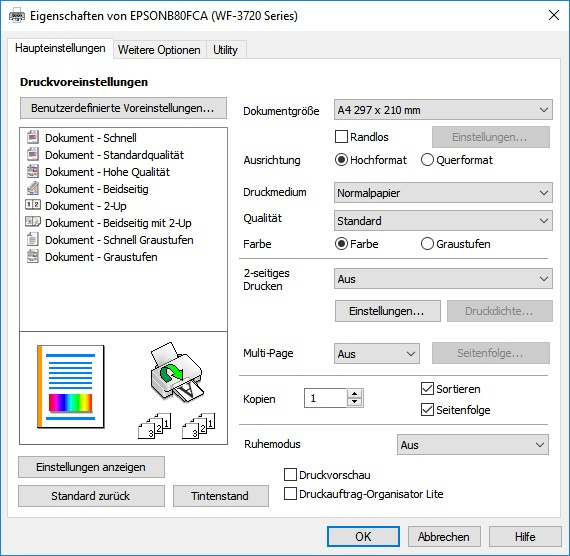Select Dokument - Schnell Graustufen text
This screenshot has height=556, width=570.
pos(119,240)
